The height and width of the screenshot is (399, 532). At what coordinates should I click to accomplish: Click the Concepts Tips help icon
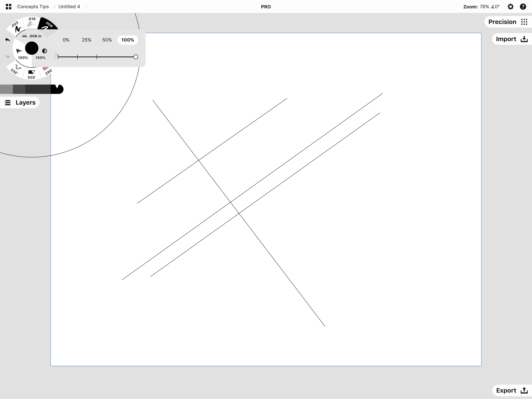click(523, 6)
